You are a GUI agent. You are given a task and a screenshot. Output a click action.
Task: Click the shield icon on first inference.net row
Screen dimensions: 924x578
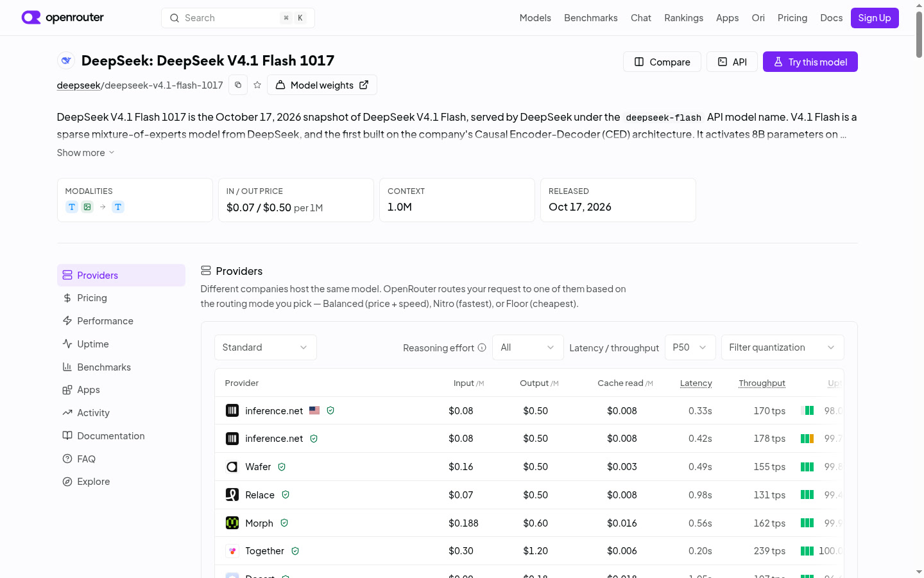tap(330, 410)
